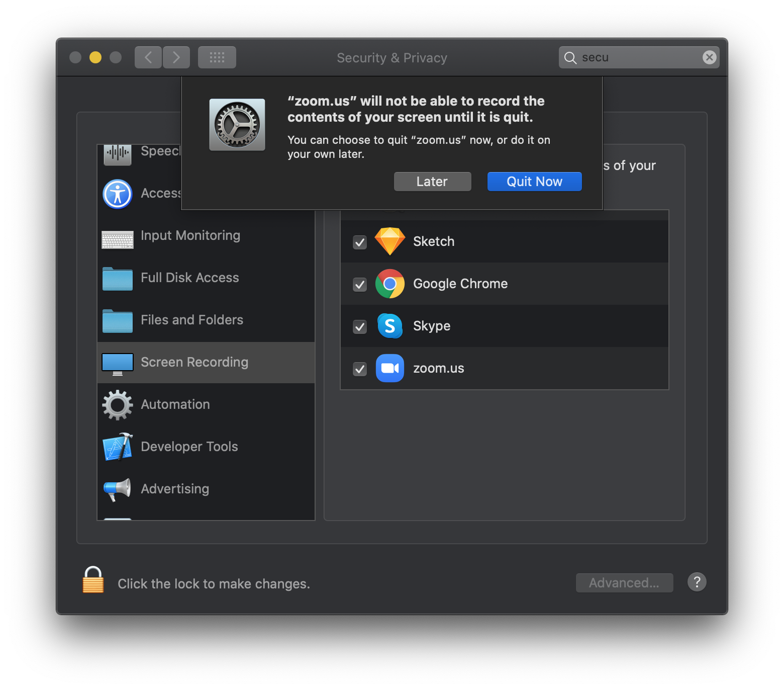
Task: Show all preferences grid button
Action: click(217, 57)
